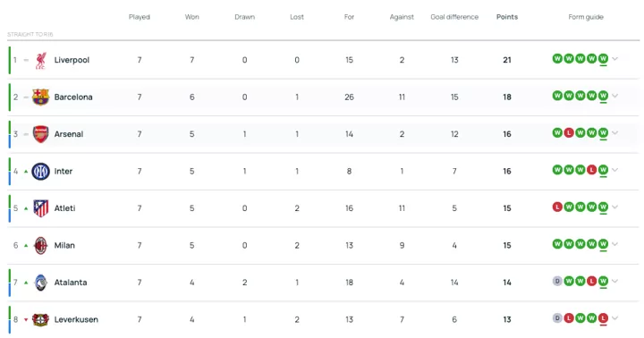Click Atalanta's grey D form result
This screenshot has width=644, height=338.
[x=557, y=281]
